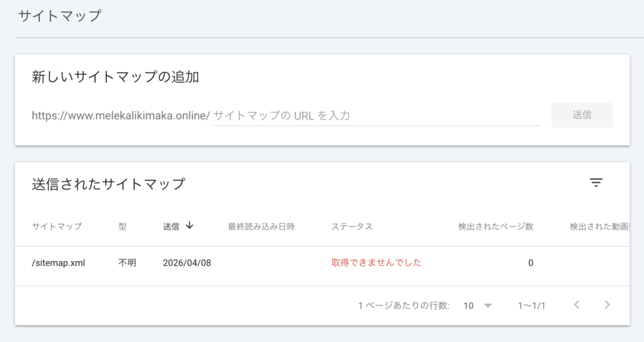Sort by the サイトマップ column header
This screenshot has height=342, width=644.
point(57,226)
